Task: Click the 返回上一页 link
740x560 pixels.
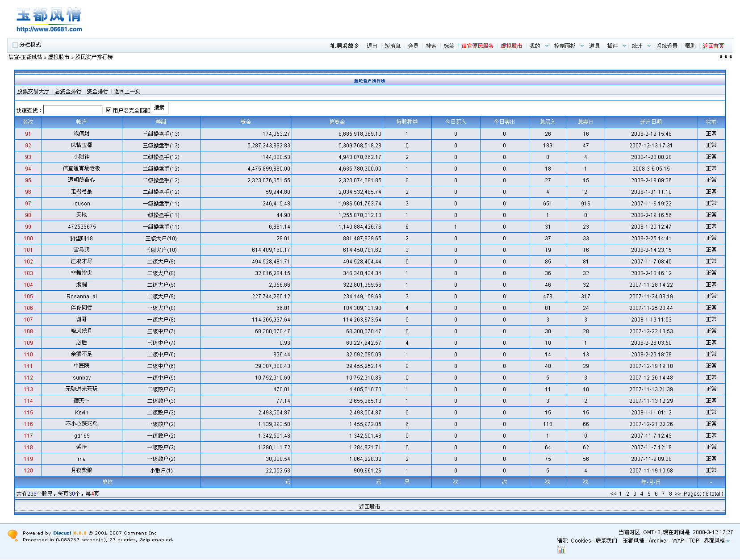Action: click(x=127, y=92)
